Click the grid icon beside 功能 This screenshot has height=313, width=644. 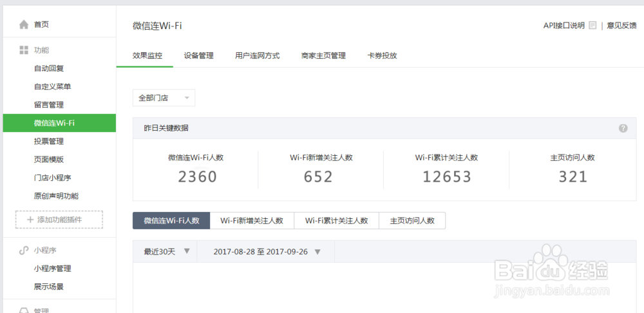pos(24,50)
